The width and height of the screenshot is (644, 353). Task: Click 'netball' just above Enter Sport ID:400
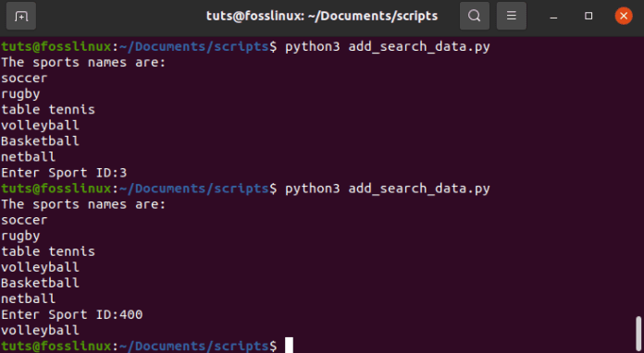coord(29,298)
